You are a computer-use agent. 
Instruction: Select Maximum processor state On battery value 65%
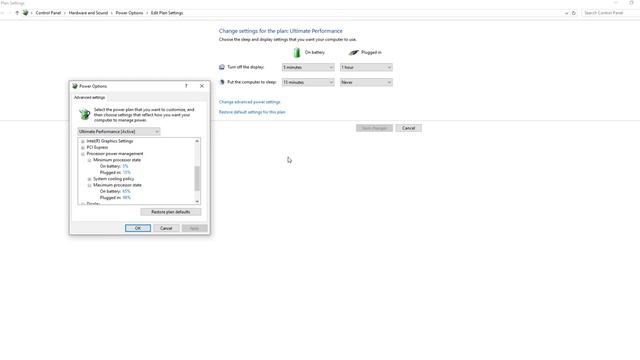pos(126,191)
